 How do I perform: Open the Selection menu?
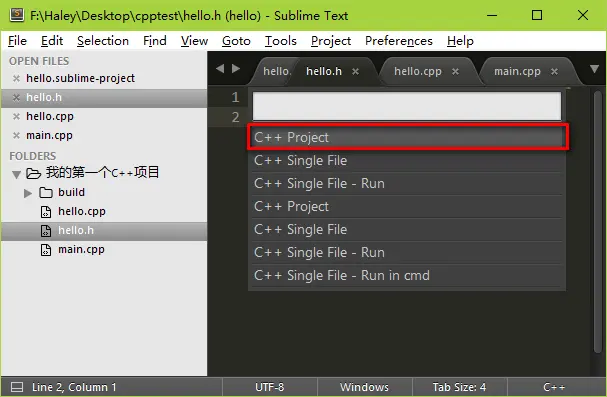pyautogui.click(x=103, y=41)
